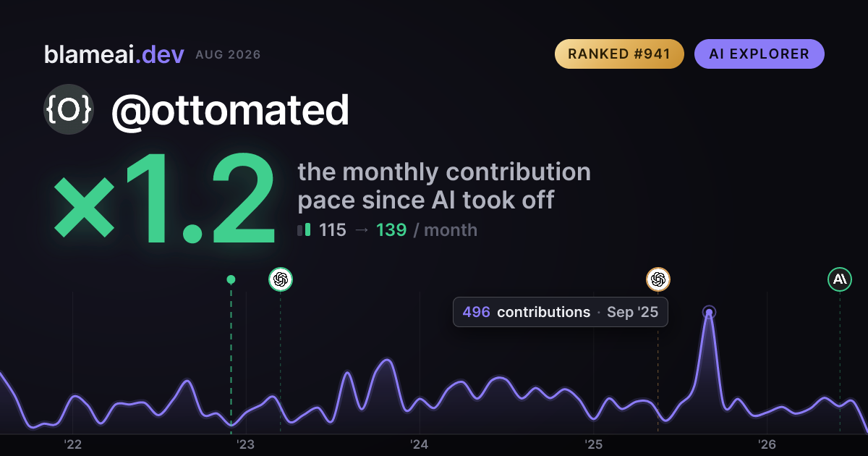Click the green dot above dashed line
Viewport: 868px width, 456px height.
(231, 279)
